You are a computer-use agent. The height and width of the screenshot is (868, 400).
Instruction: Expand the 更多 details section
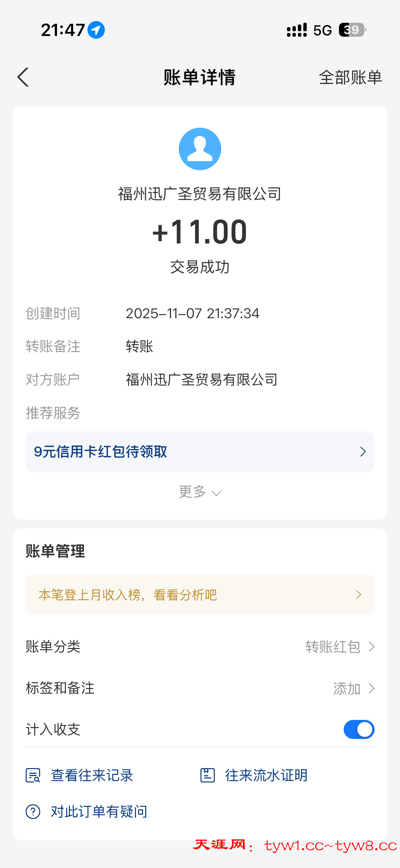(x=200, y=492)
